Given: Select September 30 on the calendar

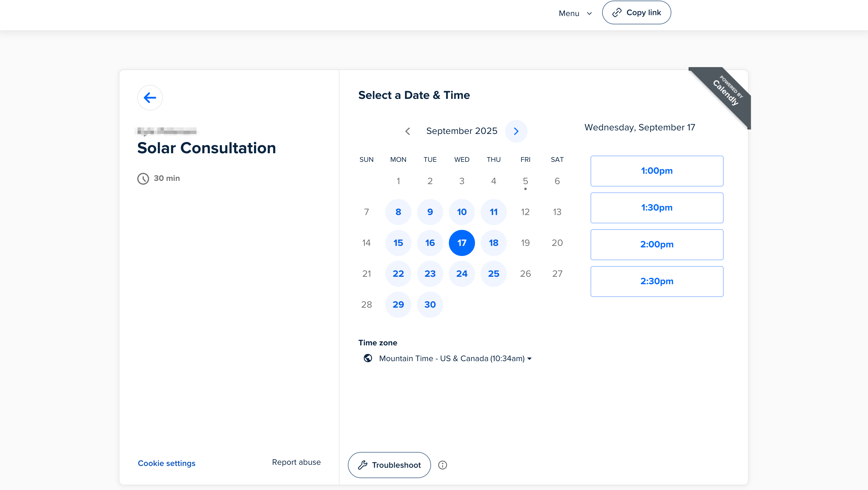Looking at the screenshot, I should pyautogui.click(x=430, y=304).
